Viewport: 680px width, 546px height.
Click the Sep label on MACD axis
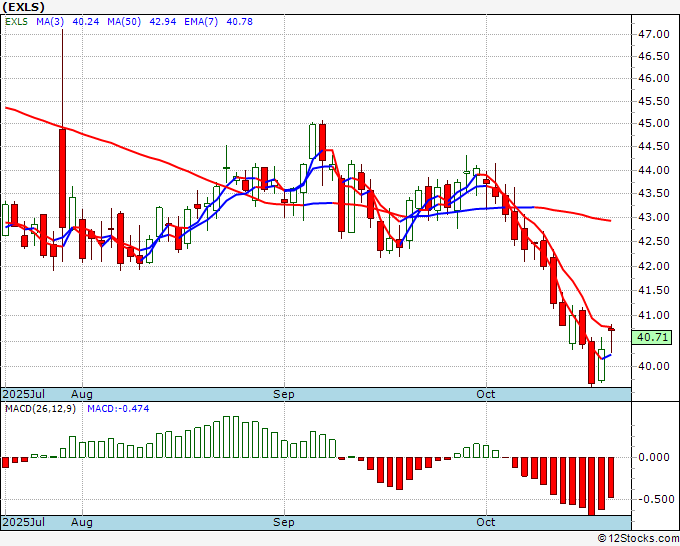pyautogui.click(x=284, y=522)
